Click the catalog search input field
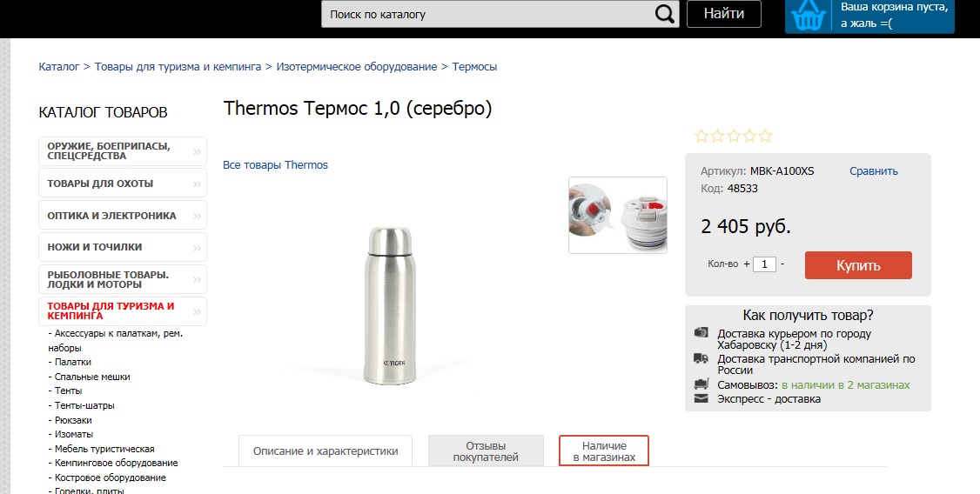This screenshot has width=980, height=494. pyautogui.click(x=487, y=14)
